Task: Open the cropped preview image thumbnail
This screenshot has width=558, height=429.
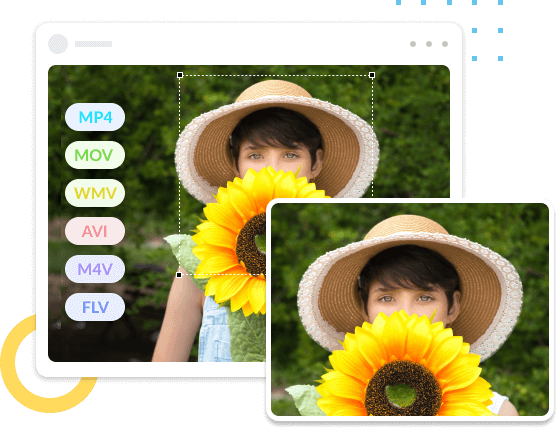Action: pos(410,309)
